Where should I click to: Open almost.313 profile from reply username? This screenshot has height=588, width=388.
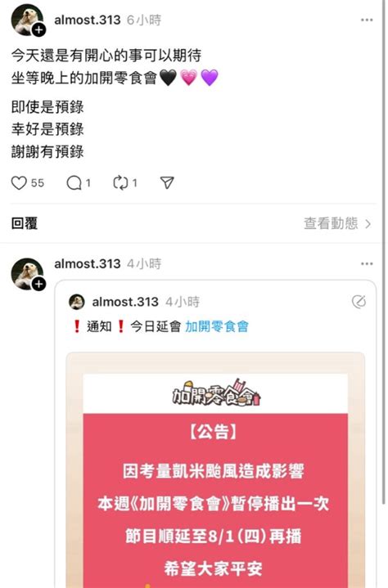coord(88,263)
